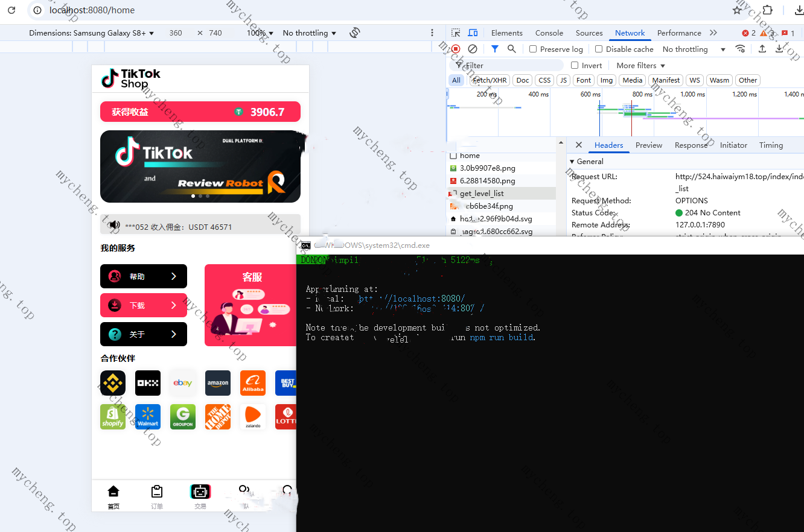Viewport: 804px width, 532px height.
Task: Go to 订单 orders in bottom navigation
Action: pyautogui.click(x=157, y=498)
